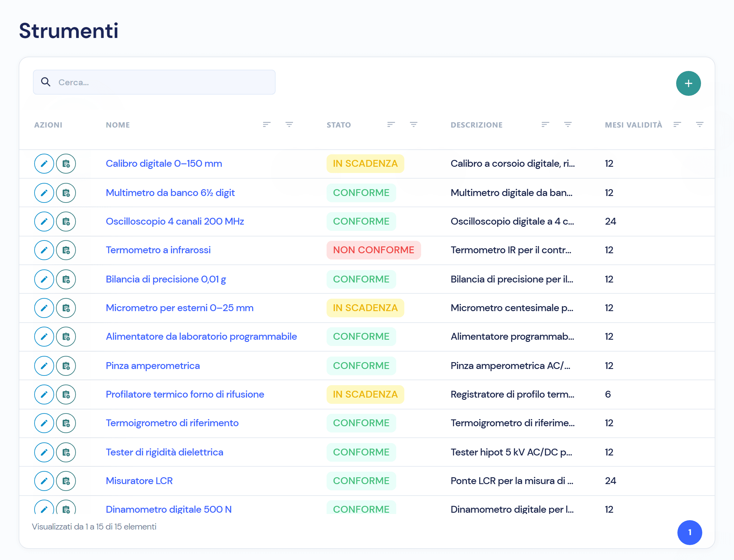The width and height of the screenshot is (734, 560).
Task: Add calibration record for Calibro digitale 0–150 mm
Action: pos(66,164)
